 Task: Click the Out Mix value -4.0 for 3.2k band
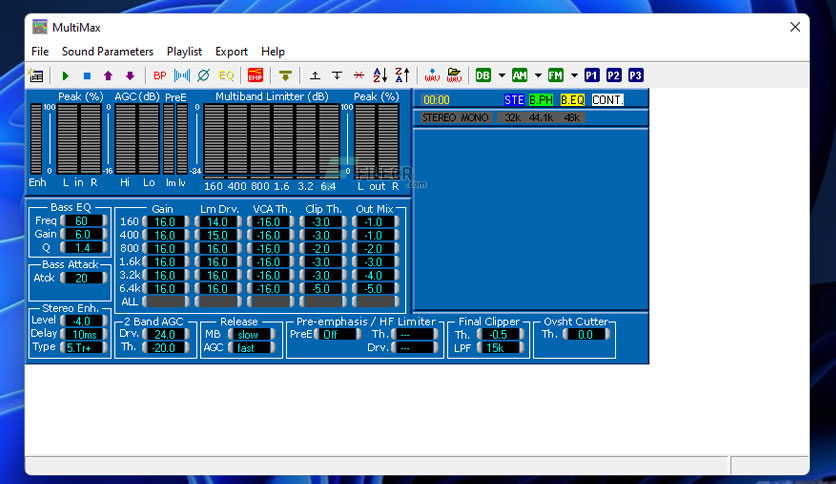pyautogui.click(x=375, y=275)
